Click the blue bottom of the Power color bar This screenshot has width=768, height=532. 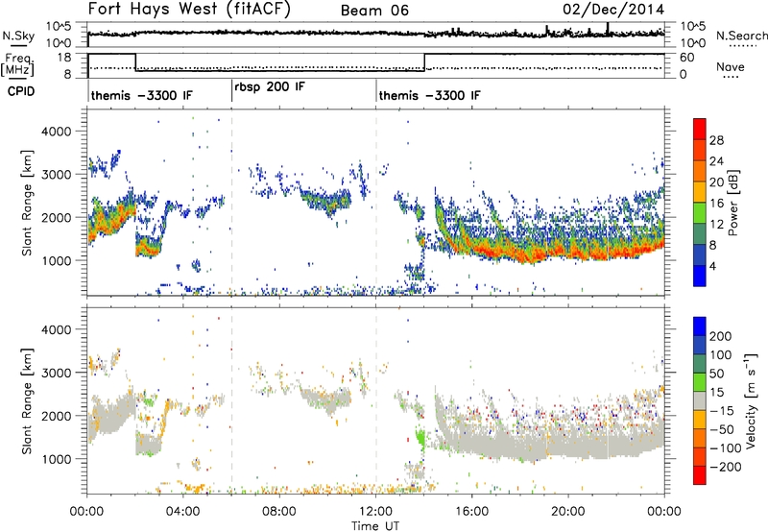[x=700, y=276]
